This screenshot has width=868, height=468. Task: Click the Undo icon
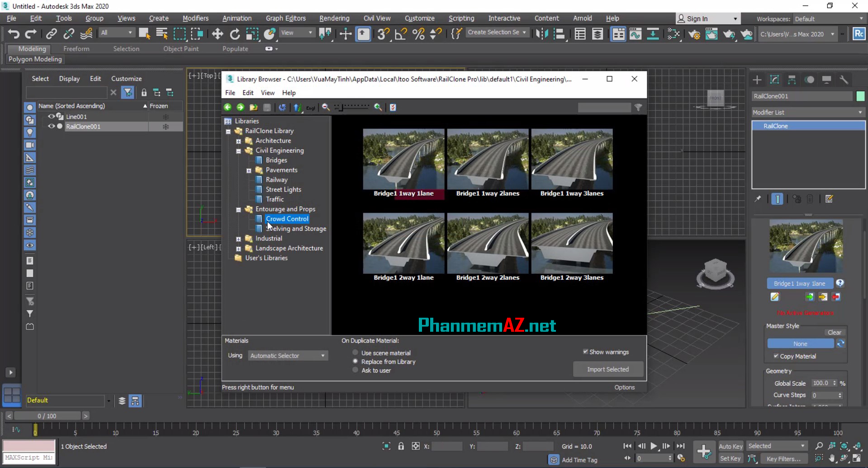click(x=13, y=33)
